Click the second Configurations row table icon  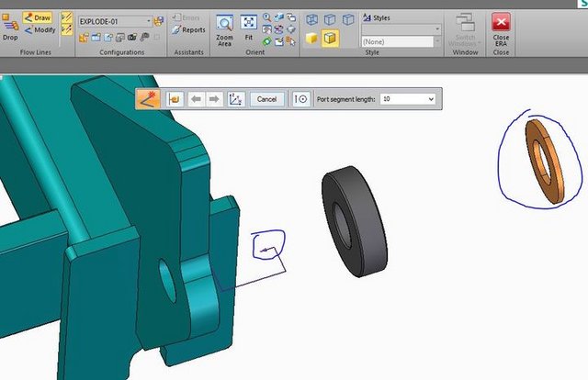coord(96,38)
